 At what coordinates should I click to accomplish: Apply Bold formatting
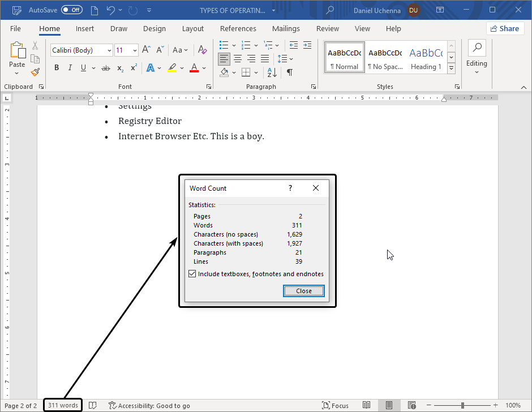[x=56, y=68]
